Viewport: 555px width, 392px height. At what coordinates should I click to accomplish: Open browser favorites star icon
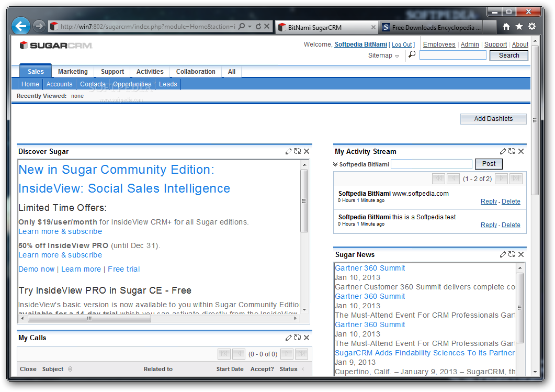click(519, 27)
